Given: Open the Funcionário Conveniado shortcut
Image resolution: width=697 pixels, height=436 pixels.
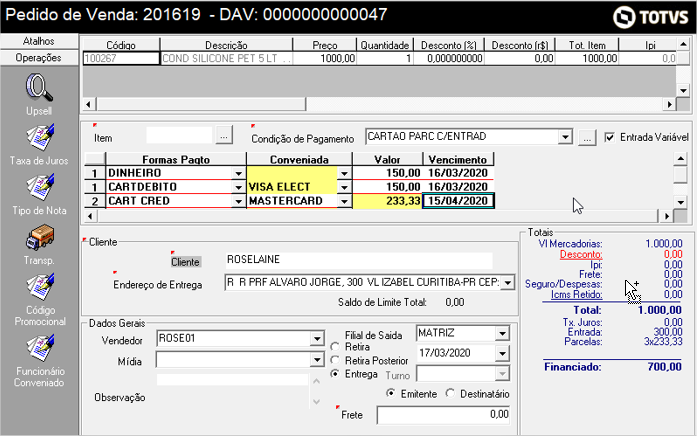Looking at the screenshot, I should (40, 348).
